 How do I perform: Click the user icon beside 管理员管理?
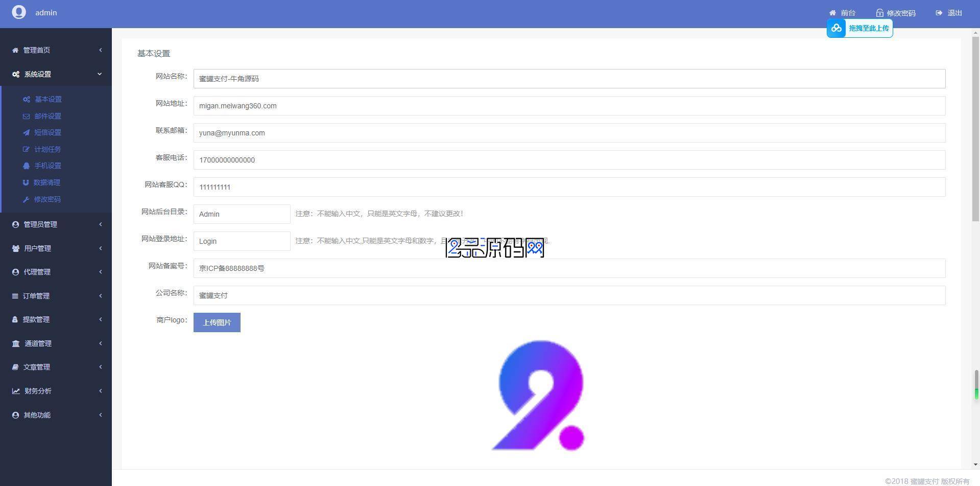click(x=15, y=224)
